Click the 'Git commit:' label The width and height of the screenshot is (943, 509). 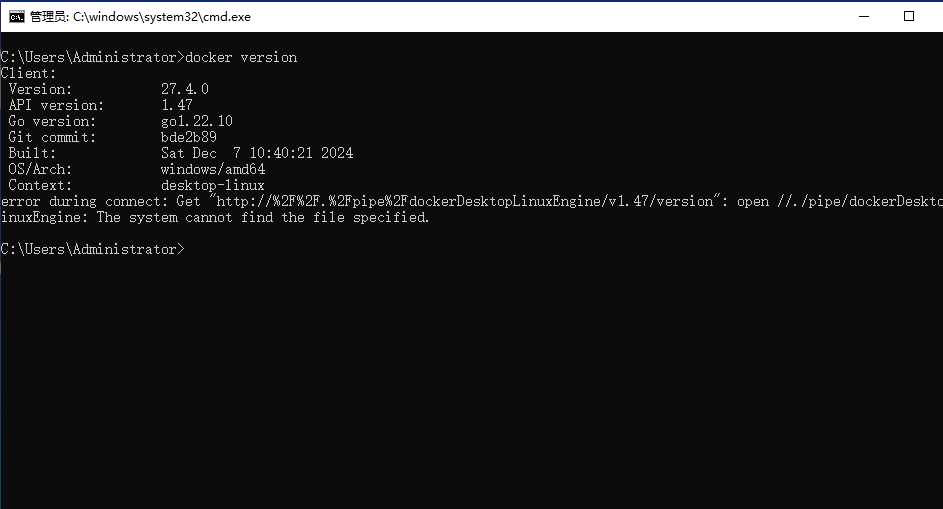coord(52,137)
